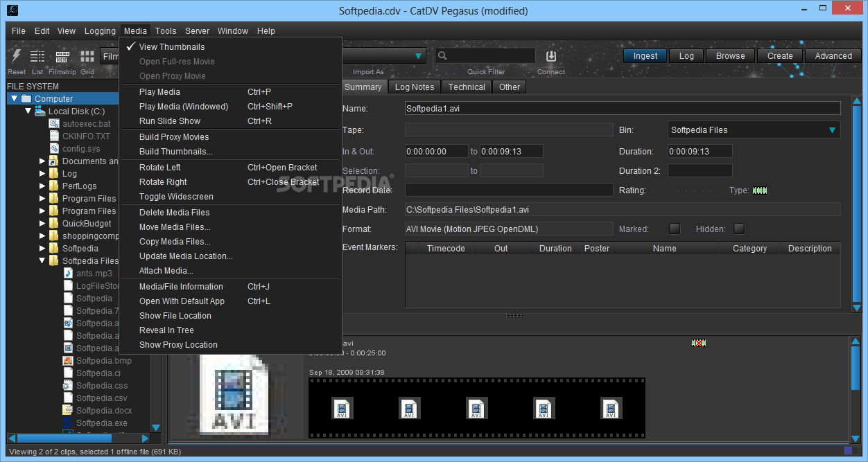Collapse the Softpedia Files folder

[x=42, y=261]
